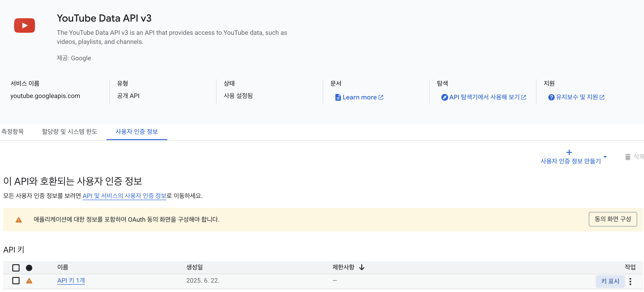Viewport: 644px width, 292px height.
Task: Click the document icon beside Learn more
Action: 338,97
